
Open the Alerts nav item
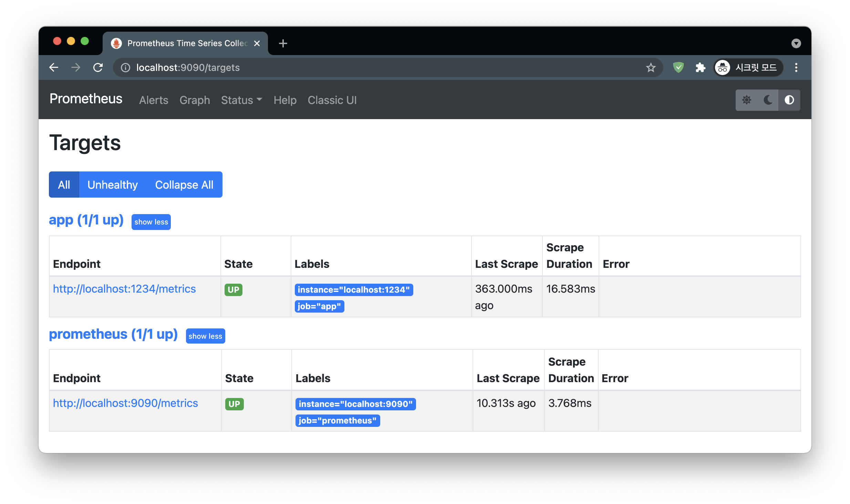[154, 100]
